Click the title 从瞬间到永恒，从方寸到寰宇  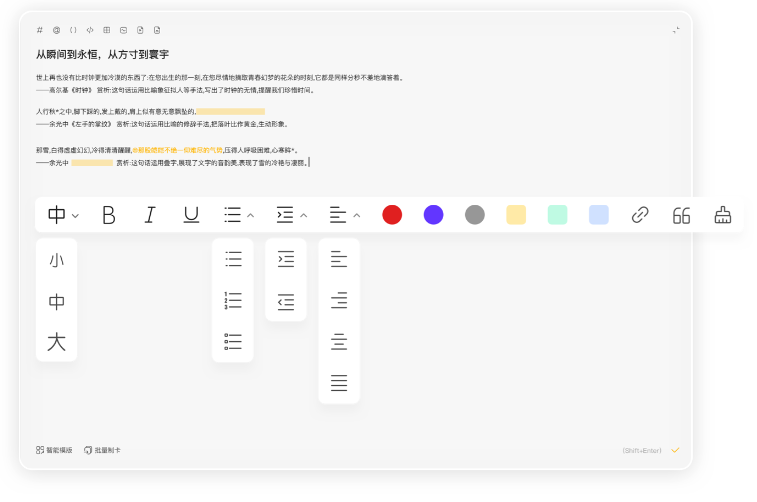click(x=102, y=55)
